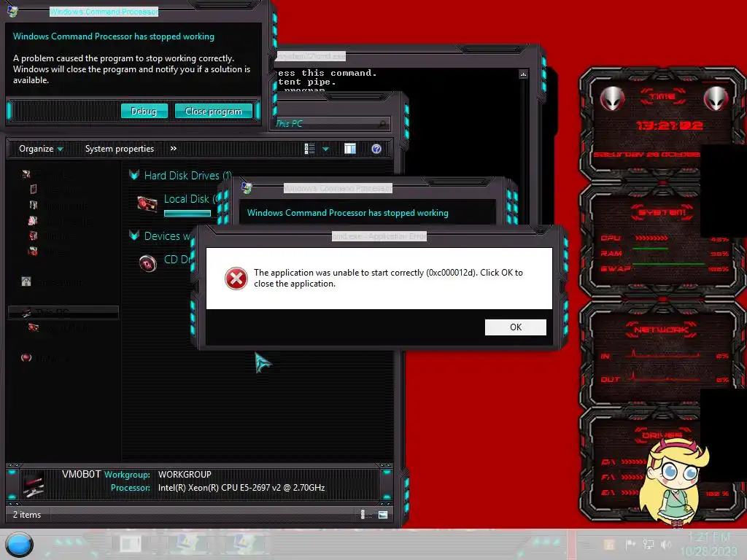This screenshot has height=560, width=747.
Task: Click 'Hard Disk Drives (1)' group heading
Action: tap(187, 175)
